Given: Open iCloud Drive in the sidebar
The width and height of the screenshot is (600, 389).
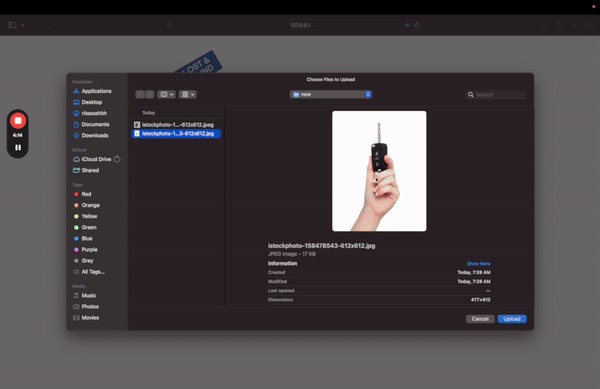Looking at the screenshot, I should (92, 159).
